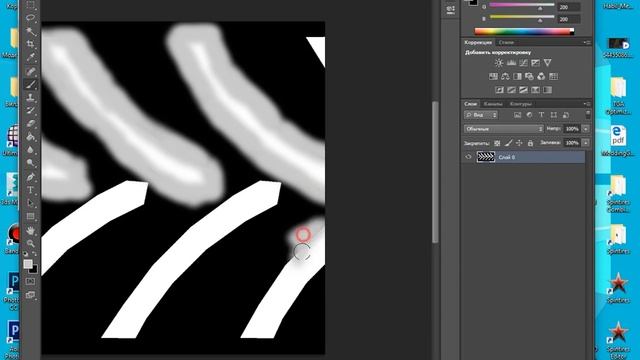Add Color Balance adjustment
This screenshot has height=360, width=640.
click(505, 76)
